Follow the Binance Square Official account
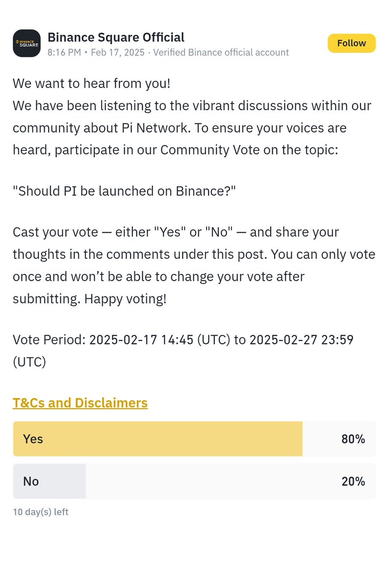The width and height of the screenshot is (388, 588). (x=351, y=43)
